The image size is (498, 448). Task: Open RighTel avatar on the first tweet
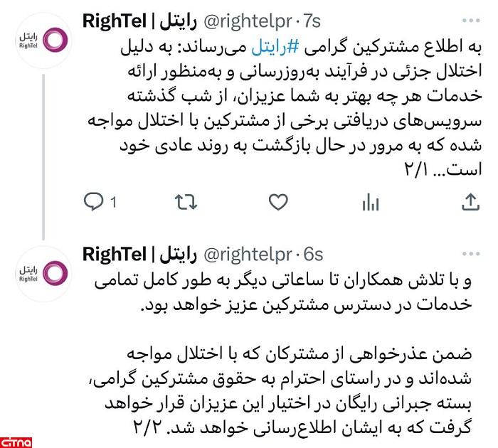click(43, 41)
